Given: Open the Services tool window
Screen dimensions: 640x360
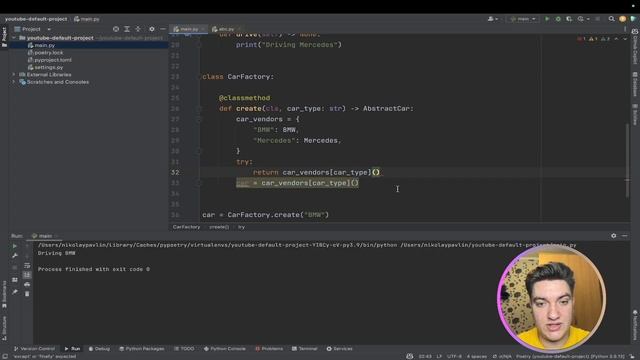Looking at the screenshot, I should pos(339,349).
